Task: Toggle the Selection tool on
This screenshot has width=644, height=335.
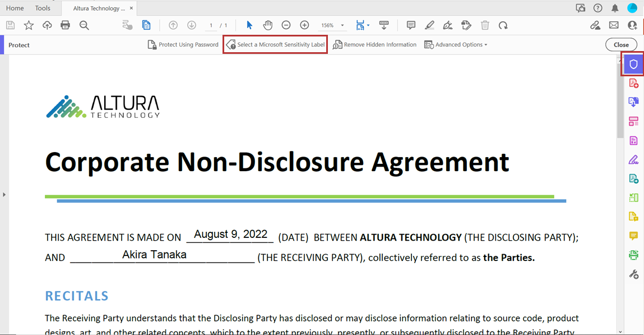Action: 248,25
